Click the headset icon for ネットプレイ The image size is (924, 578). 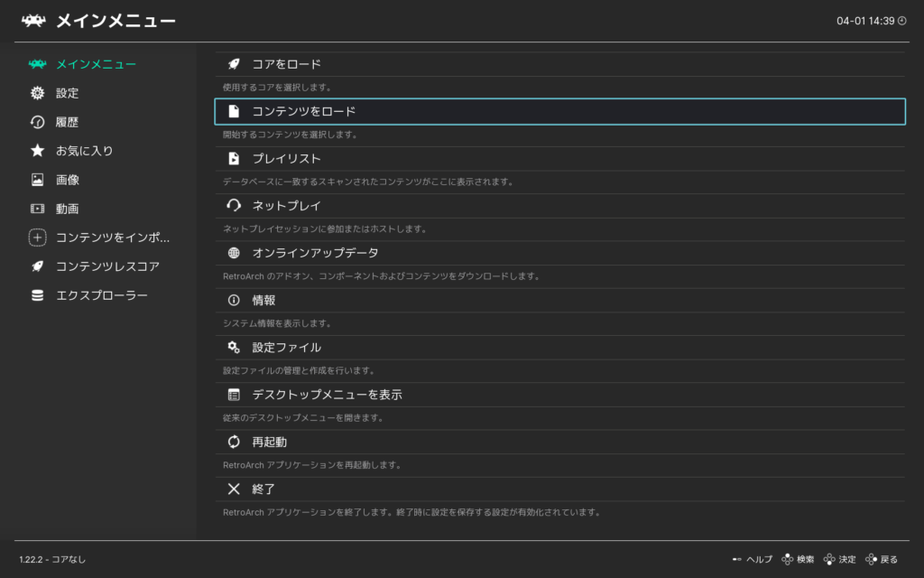[234, 206]
